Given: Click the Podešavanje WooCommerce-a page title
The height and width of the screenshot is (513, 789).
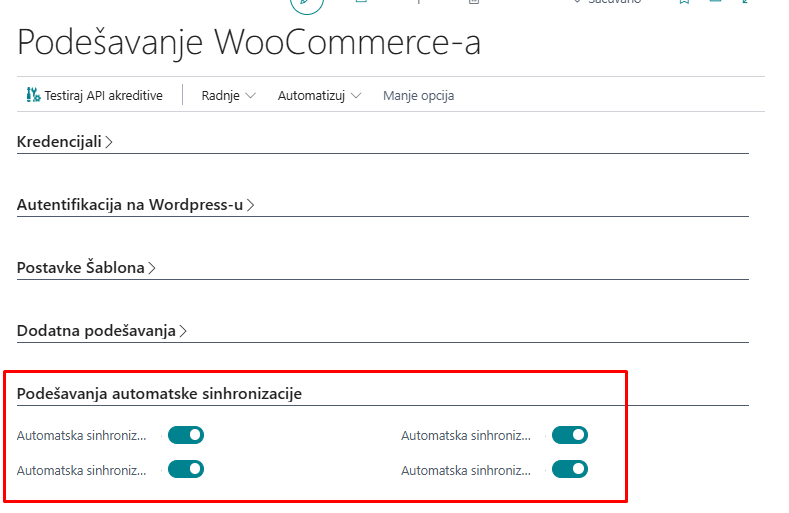Looking at the screenshot, I should click(x=249, y=43).
